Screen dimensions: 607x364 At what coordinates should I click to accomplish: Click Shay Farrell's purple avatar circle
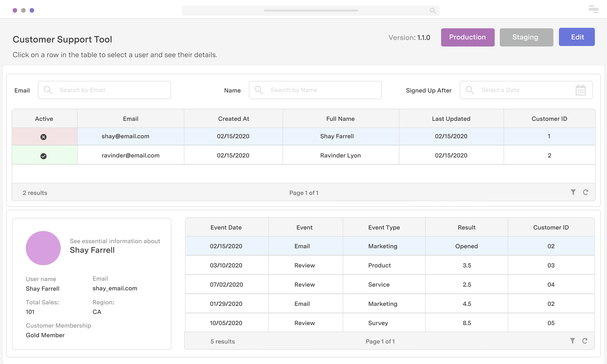coord(43,248)
